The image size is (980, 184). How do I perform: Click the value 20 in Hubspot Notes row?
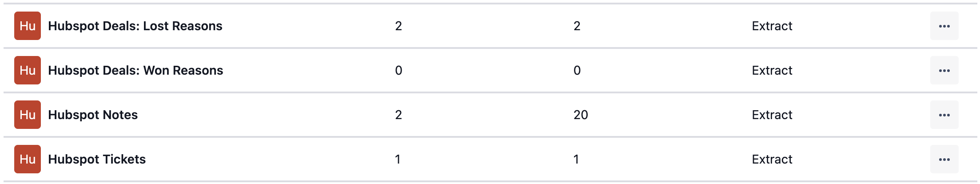581,115
